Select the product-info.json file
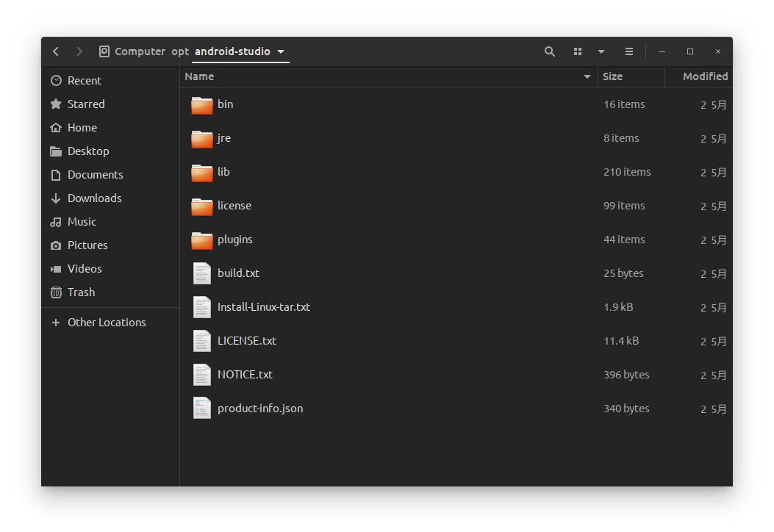 [260, 408]
